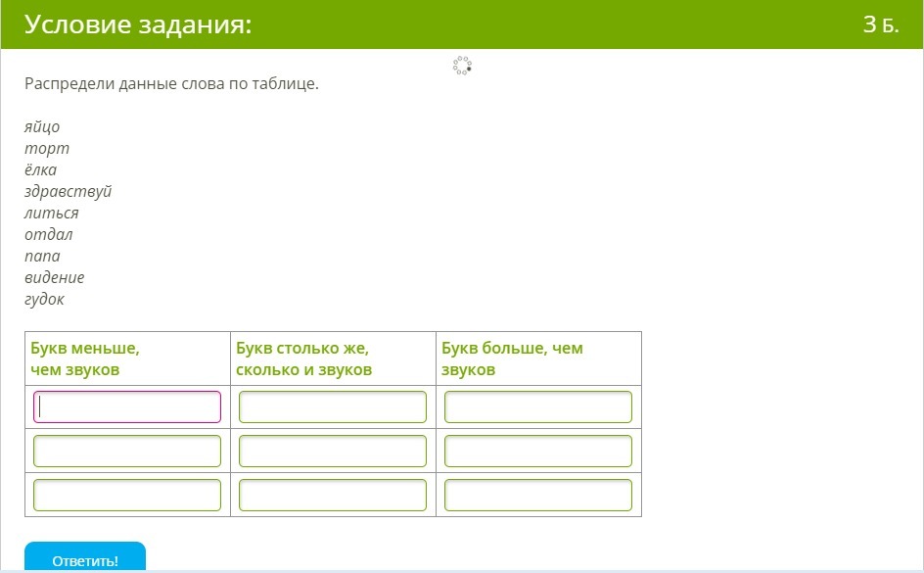Click the word 'видение' in the list

[55, 277]
